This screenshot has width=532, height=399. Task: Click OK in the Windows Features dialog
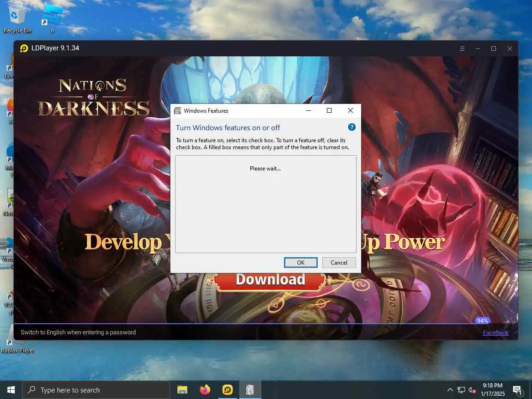(x=301, y=262)
